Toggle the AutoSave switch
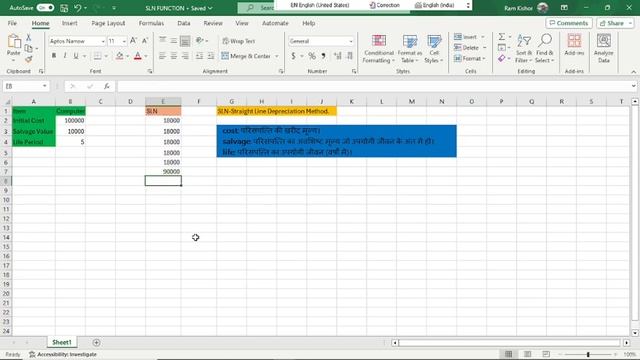Viewport: 640px width, 360px height. pyautogui.click(x=45, y=8)
